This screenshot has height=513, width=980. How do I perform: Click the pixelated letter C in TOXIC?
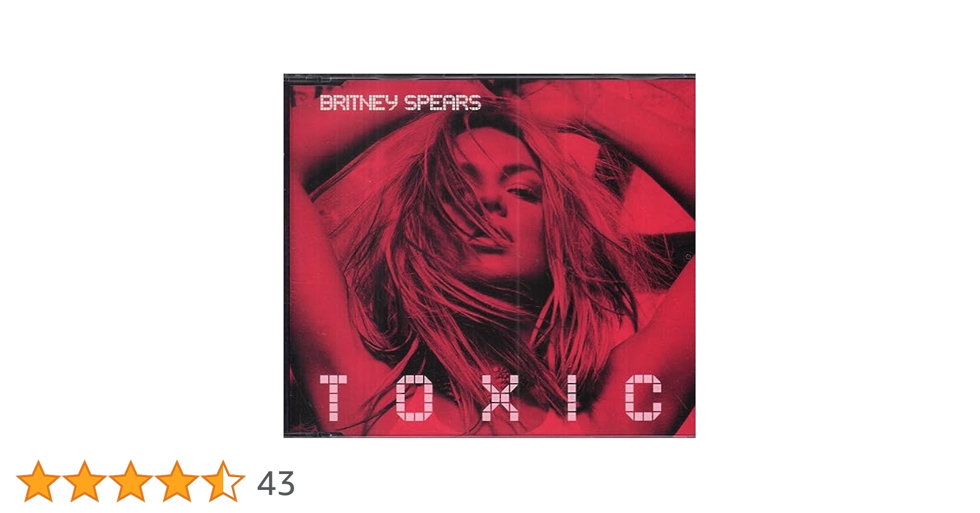pyautogui.click(x=643, y=398)
